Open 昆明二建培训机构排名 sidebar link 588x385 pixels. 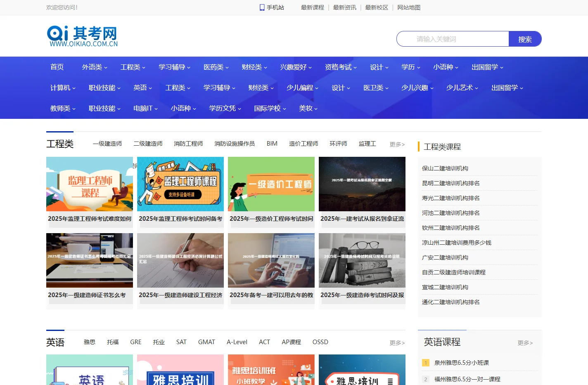[451, 183]
